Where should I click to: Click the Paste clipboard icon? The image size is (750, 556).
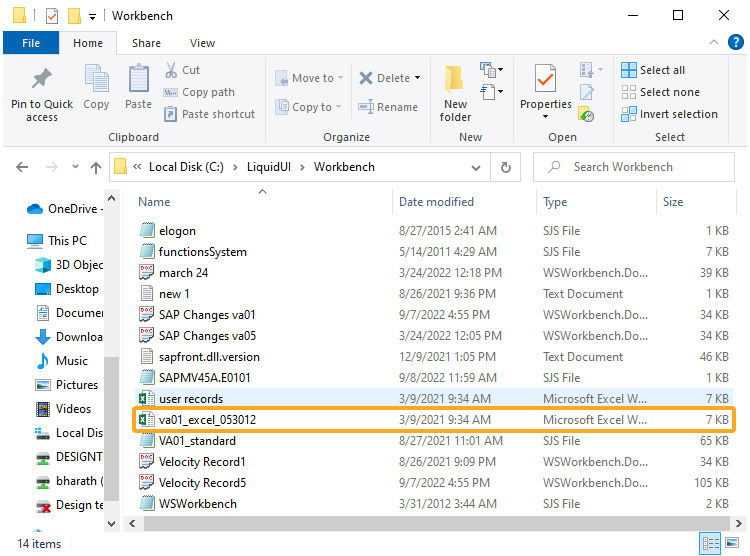(138, 78)
